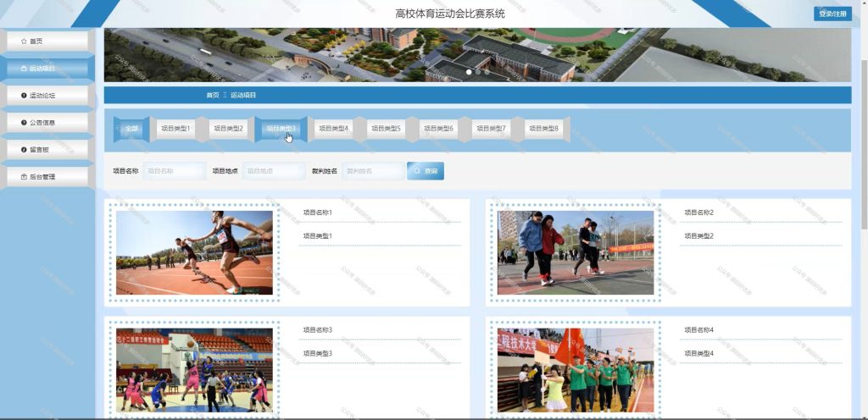This screenshot has height=420, width=868.
Task: Choose the 项目类型5 filter tab
Action: pyautogui.click(x=386, y=129)
